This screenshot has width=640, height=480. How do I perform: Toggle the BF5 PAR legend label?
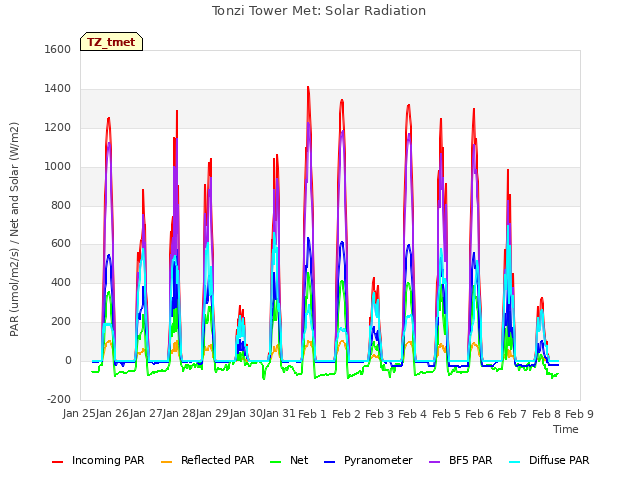click(x=471, y=460)
